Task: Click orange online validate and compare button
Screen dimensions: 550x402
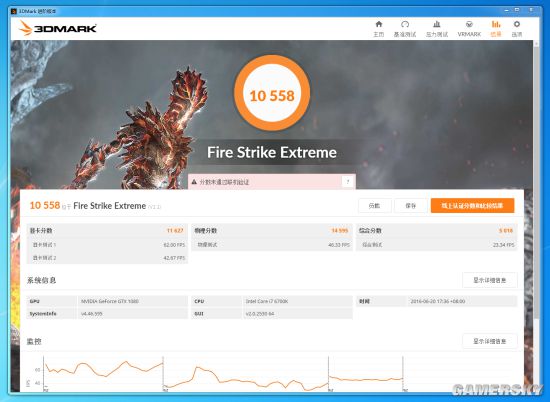Action: click(472, 206)
